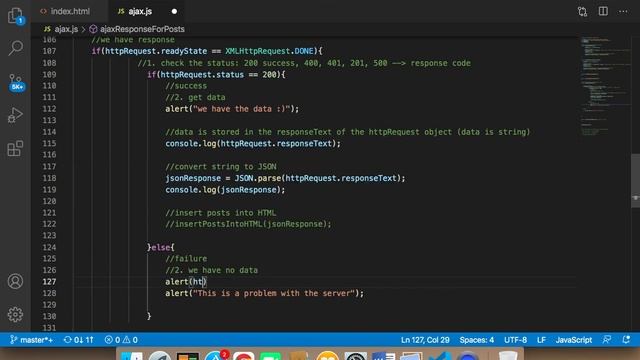Change end of line sequence LF

pos(541,340)
